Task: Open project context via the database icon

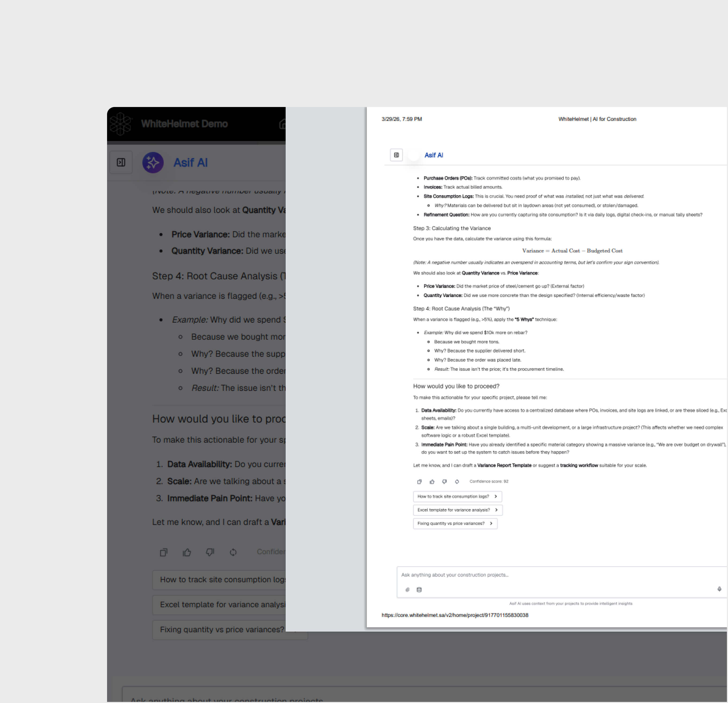Action: click(419, 590)
